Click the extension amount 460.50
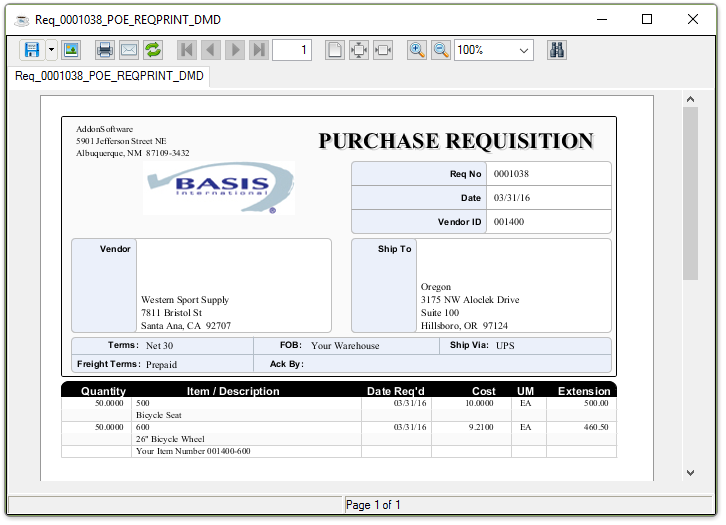 point(596,427)
